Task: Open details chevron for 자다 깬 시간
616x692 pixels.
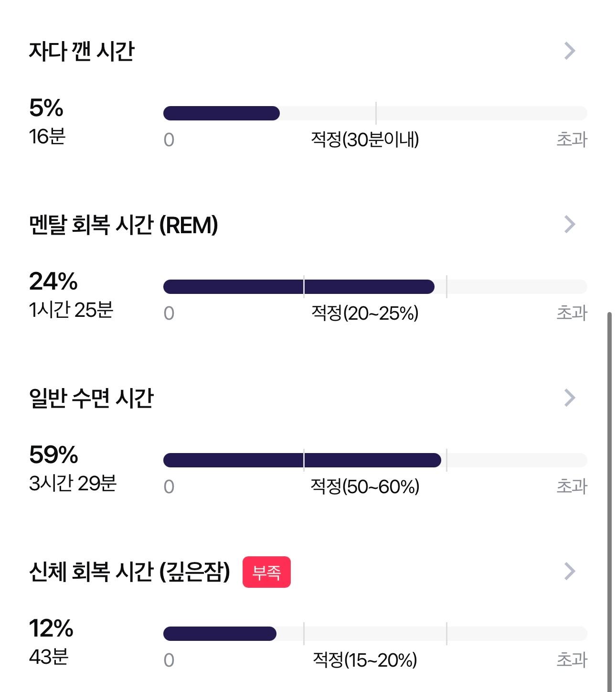Action: [570, 51]
